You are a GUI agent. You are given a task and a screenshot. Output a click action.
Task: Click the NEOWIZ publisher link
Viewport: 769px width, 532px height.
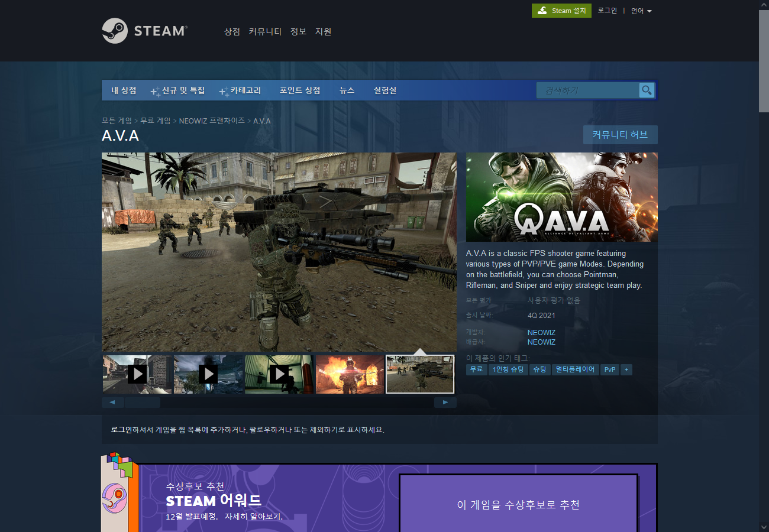[x=541, y=342]
